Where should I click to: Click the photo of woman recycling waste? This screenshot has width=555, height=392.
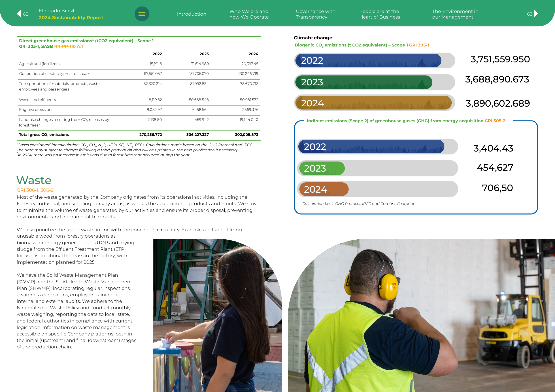click(x=217, y=315)
